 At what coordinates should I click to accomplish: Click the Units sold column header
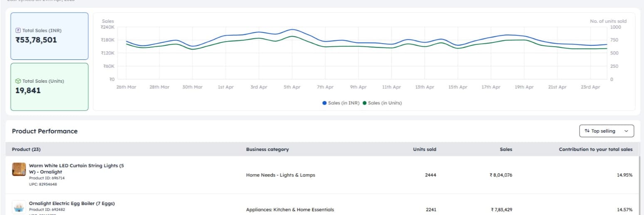tap(424, 149)
